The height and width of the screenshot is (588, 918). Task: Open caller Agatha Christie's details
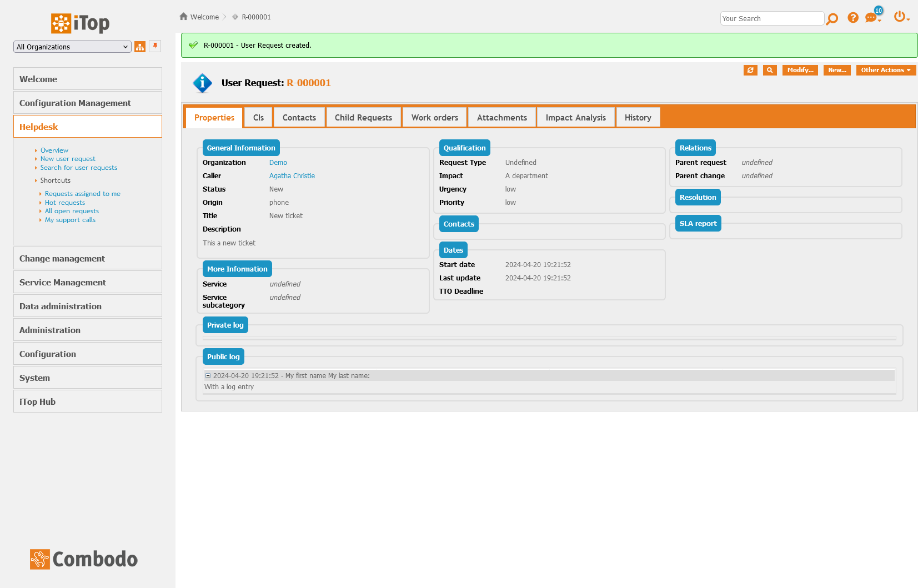[292, 175]
